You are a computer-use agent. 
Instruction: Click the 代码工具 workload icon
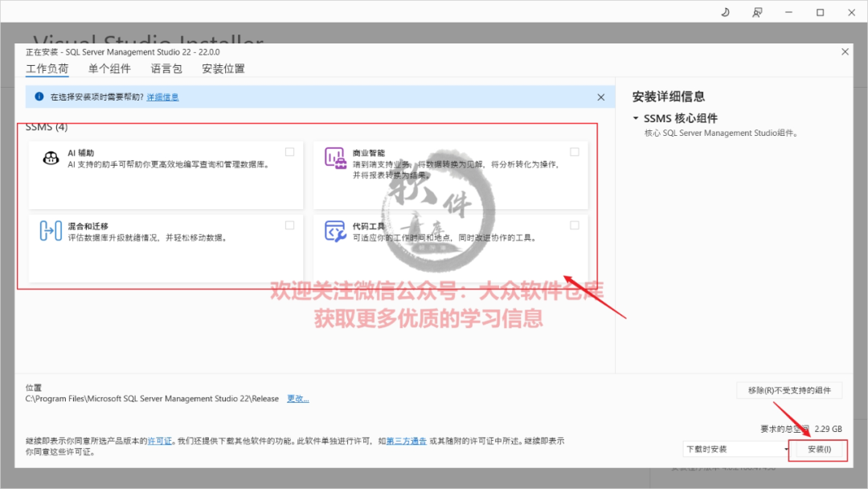tap(335, 232)
